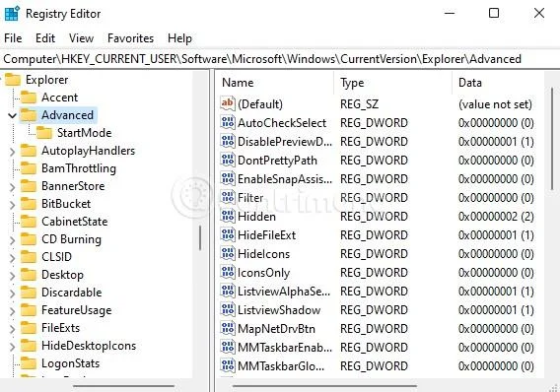
Task: Select the AutoCheckSelect DWORD icon
Action: 228,122
